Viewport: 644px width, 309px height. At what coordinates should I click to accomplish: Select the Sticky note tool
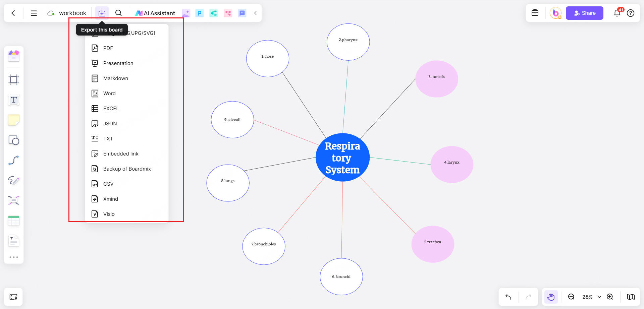click(14, 120)
